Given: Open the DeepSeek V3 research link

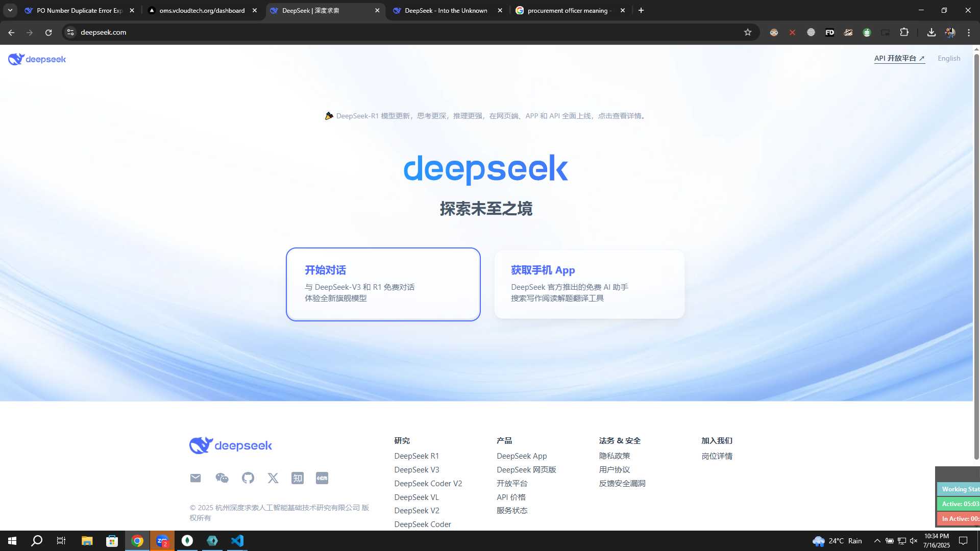Looking at the screenshot, I should tap(416, 470).
